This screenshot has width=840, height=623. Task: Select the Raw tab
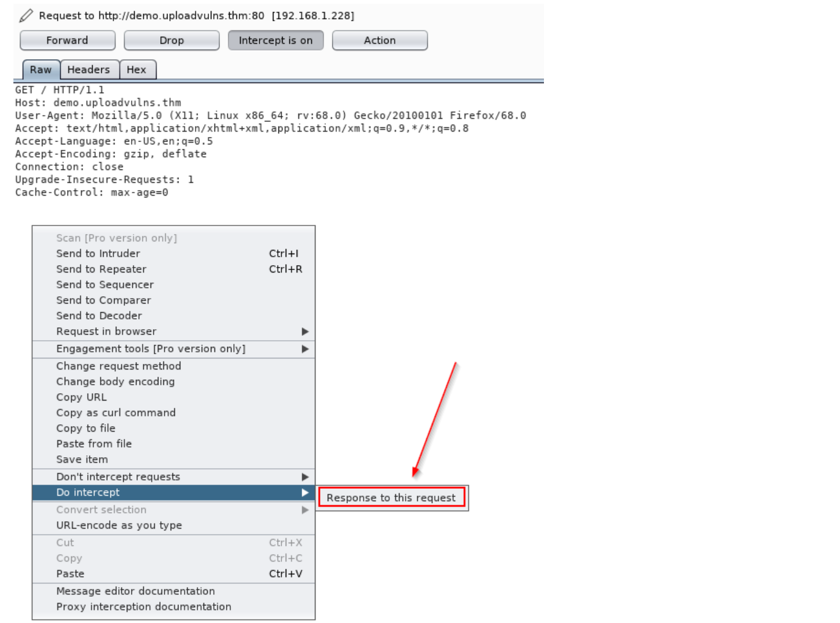pos(41,69)
